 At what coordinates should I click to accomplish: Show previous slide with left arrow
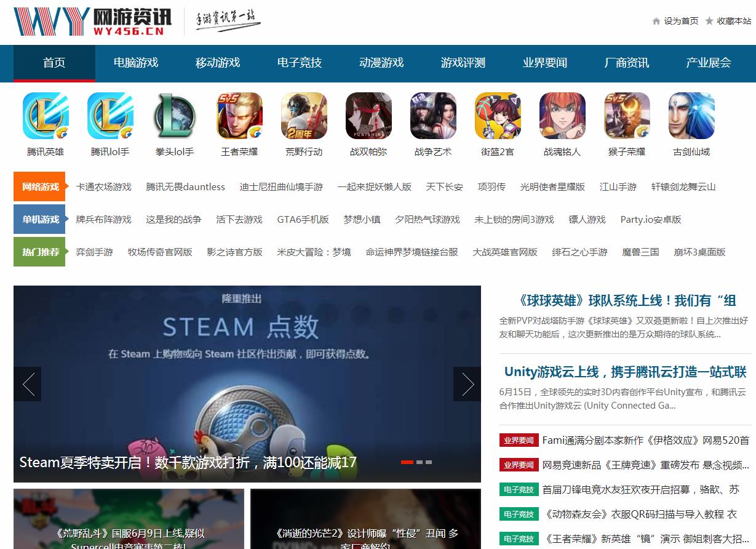[x=27, y=384]
